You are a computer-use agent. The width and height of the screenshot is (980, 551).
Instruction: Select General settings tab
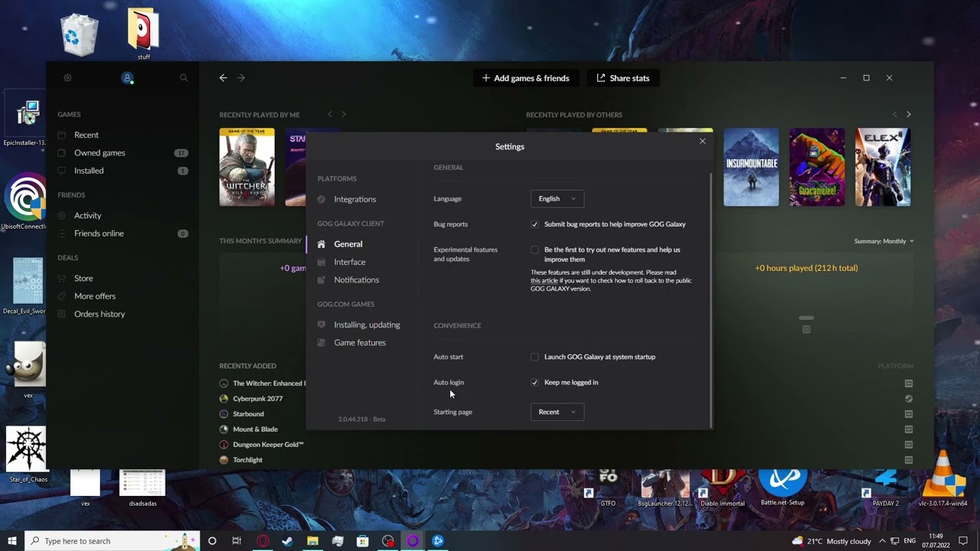coord(348,244)
